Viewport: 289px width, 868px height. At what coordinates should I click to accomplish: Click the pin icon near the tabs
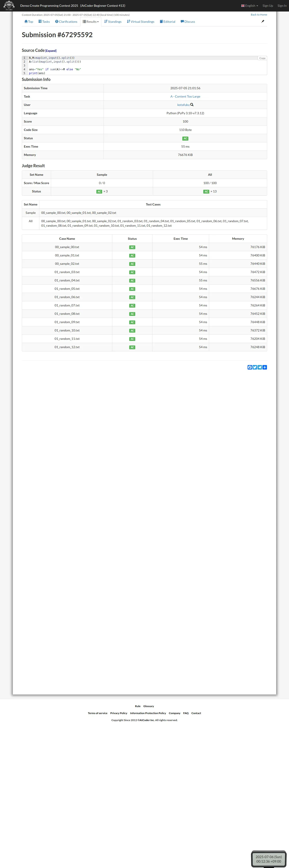[x=263, y=21]
